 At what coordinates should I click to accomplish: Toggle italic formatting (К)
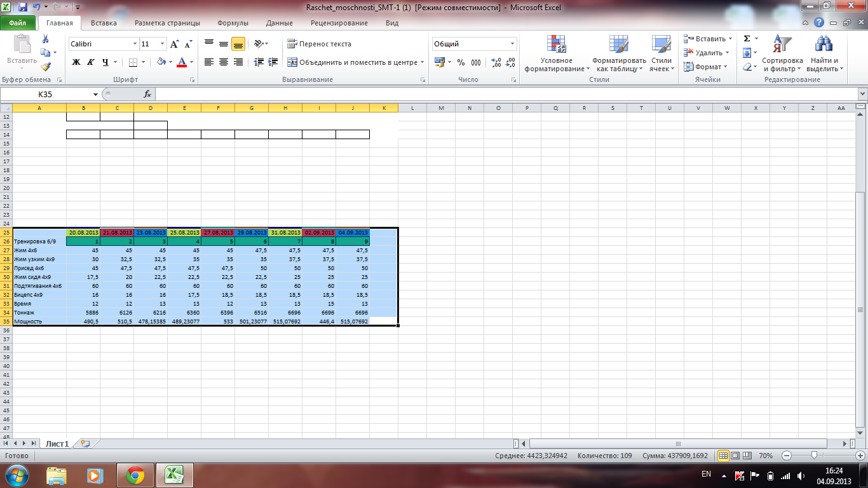[x=90, y=62]
